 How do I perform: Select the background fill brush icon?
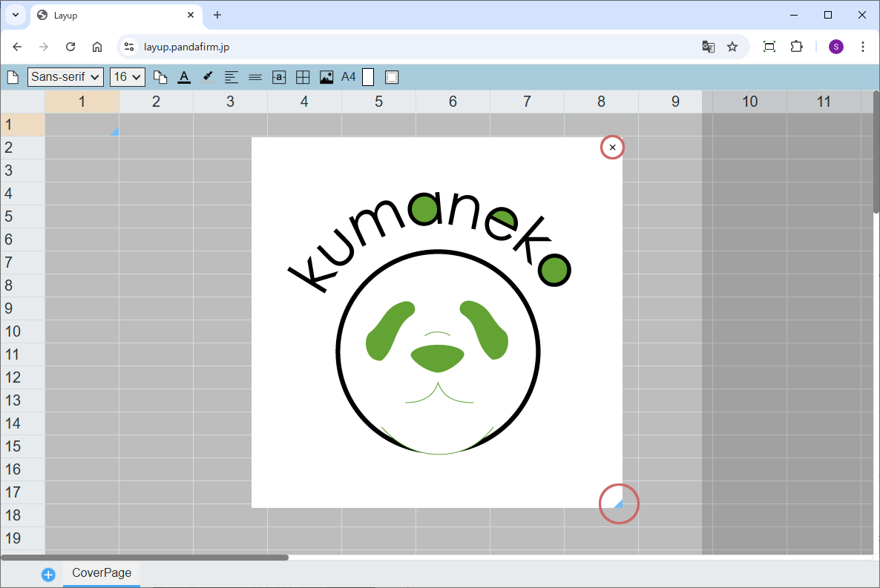pyautogui.click(x=208, y=77)
